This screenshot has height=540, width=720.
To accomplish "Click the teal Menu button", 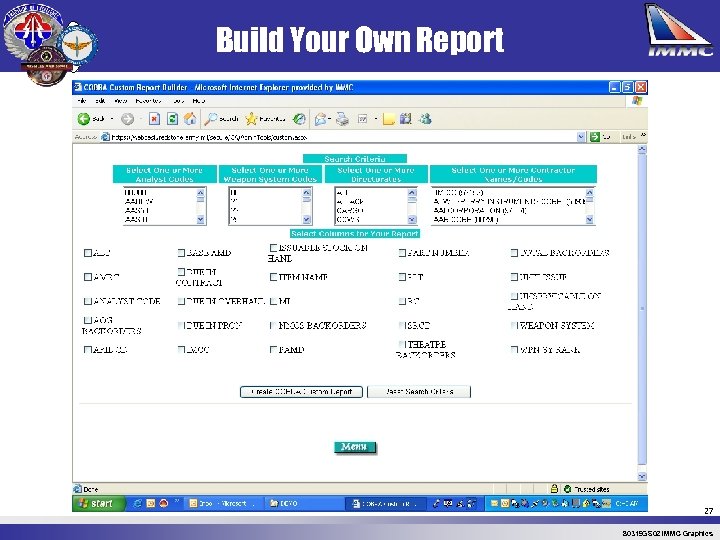I will [x=355, y=447].
